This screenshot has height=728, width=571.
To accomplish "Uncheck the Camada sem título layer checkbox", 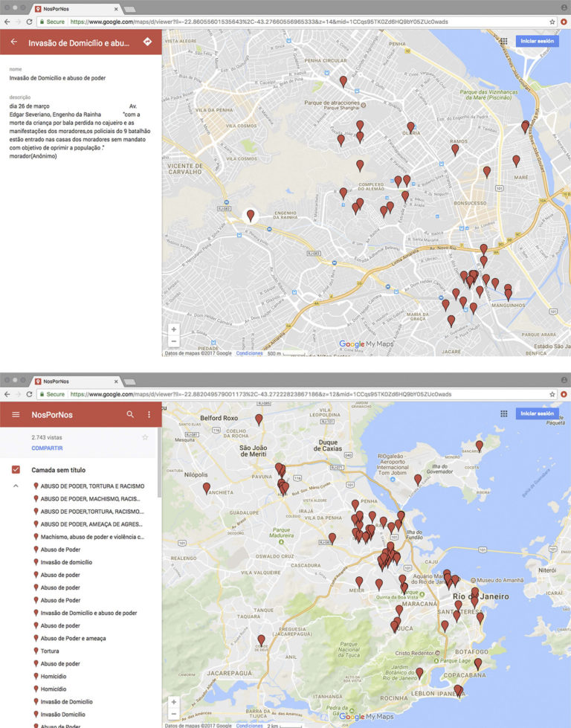I will [x=16, y=470].
